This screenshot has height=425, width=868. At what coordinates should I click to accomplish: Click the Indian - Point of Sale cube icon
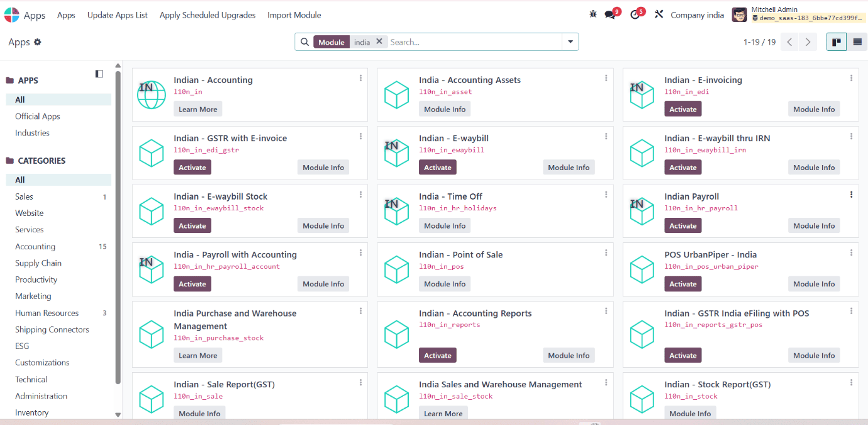click(x=397, y=269)
